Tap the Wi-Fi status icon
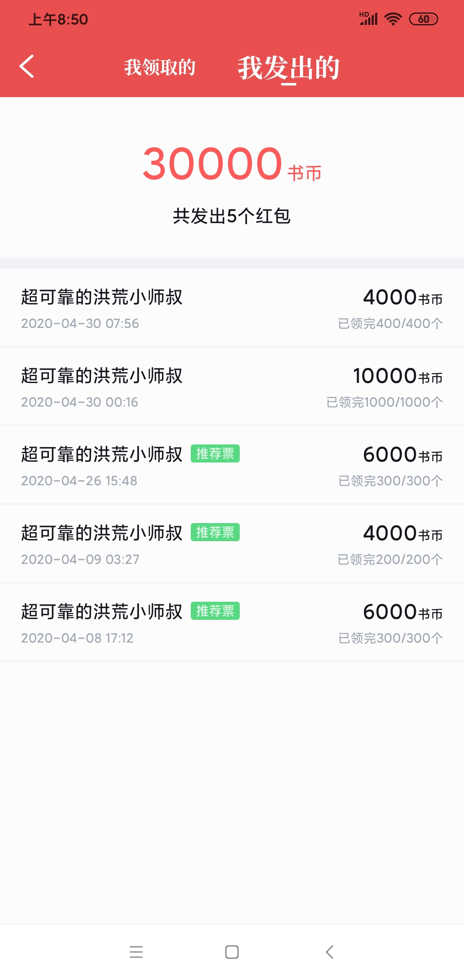 pos(393,19)
